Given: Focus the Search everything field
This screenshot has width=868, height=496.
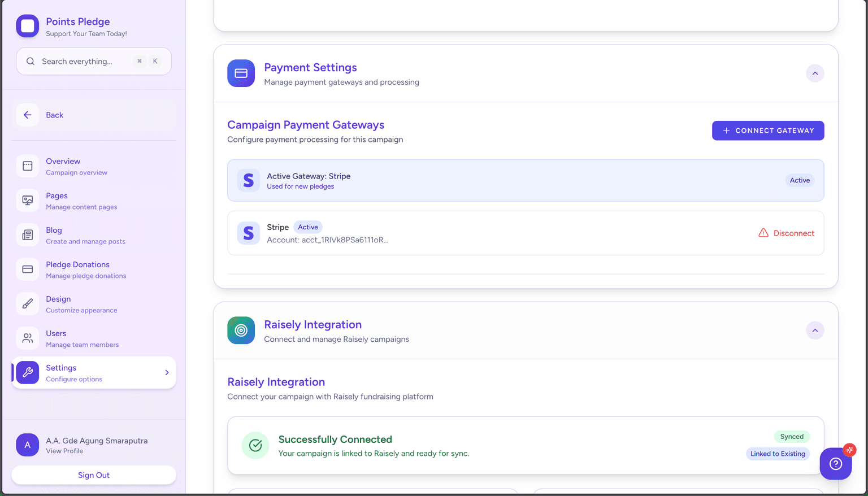Looking at the screenshot, I should 85,62.
